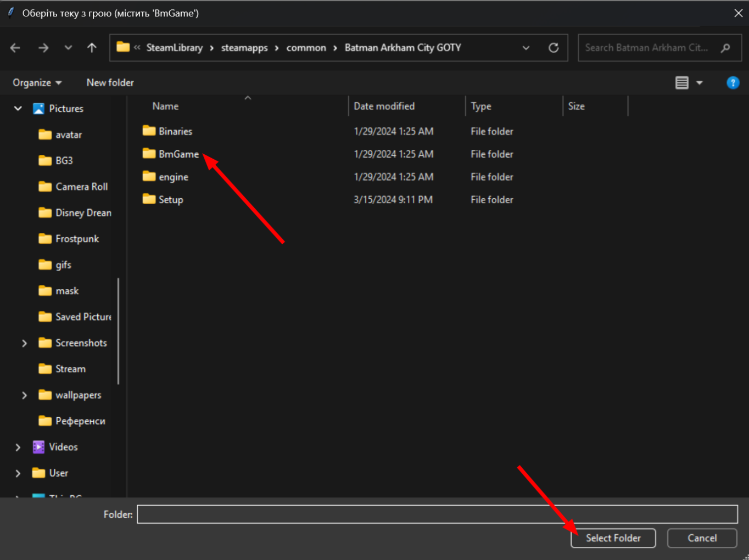Click the Folder name input field

pos(437,514)
